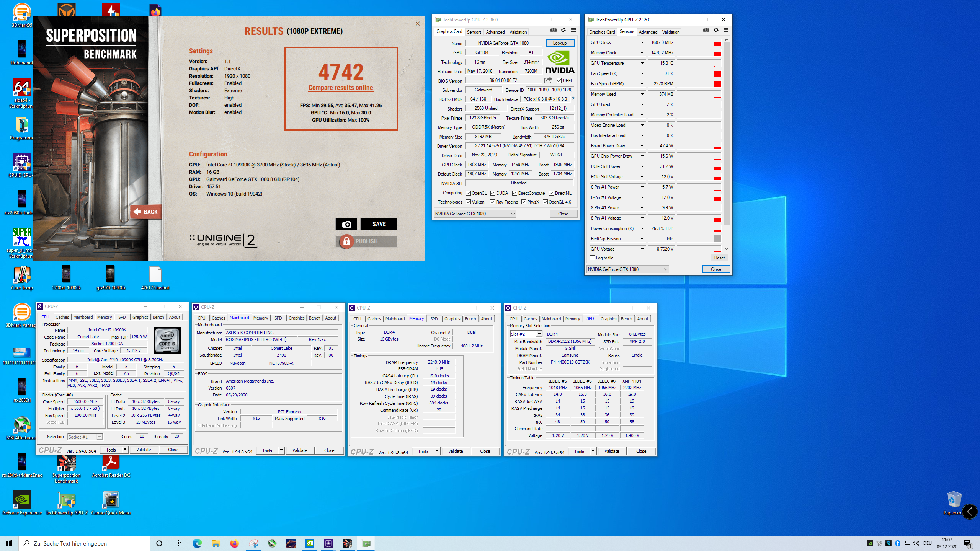Open Microsoft Edge from the taskbar
The width and height of the screenshot is (980, 551).
tap(197, 543)
